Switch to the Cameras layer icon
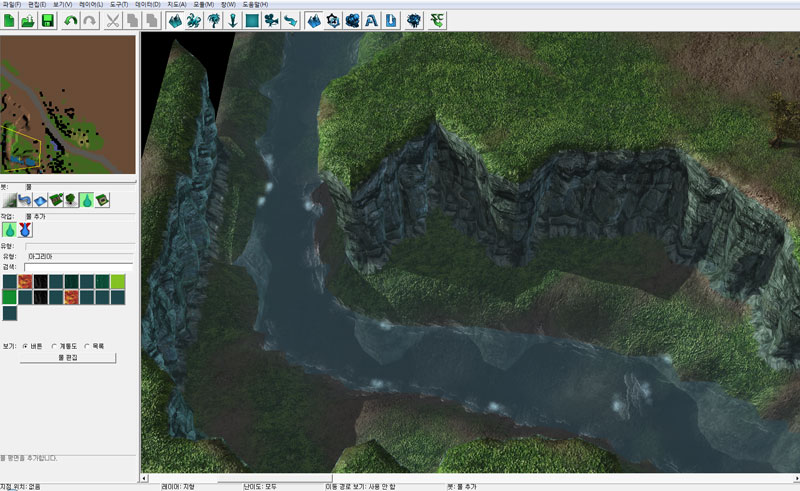This screenshot has height=491, width=800. click(x=271, y=21)
